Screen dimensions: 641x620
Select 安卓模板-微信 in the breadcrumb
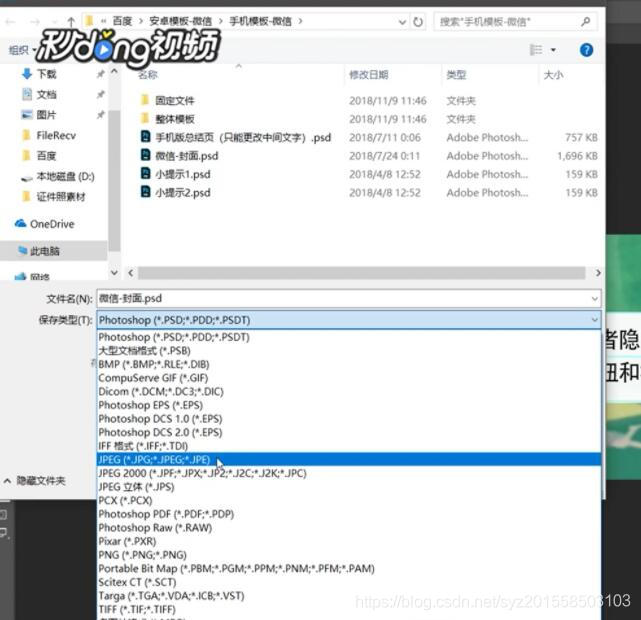[181, 21]
